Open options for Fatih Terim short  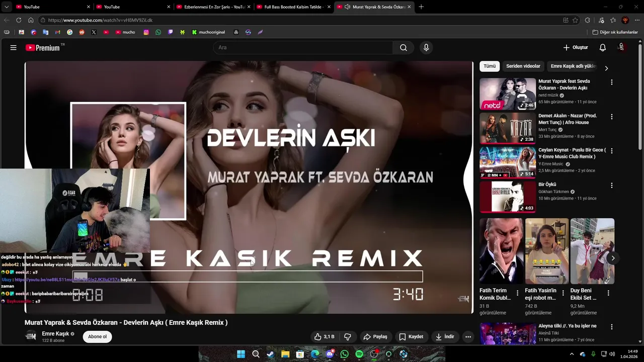pos(517,293)
